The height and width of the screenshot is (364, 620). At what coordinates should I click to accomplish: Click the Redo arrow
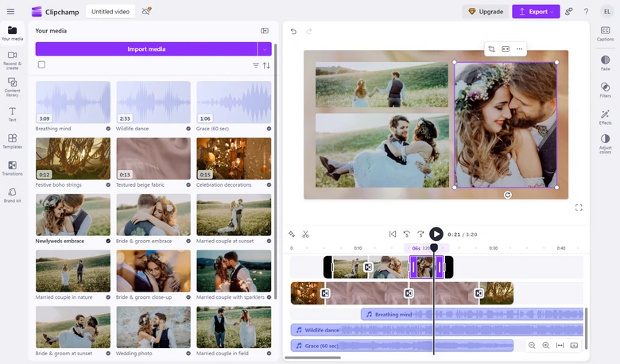coord(309,31)
